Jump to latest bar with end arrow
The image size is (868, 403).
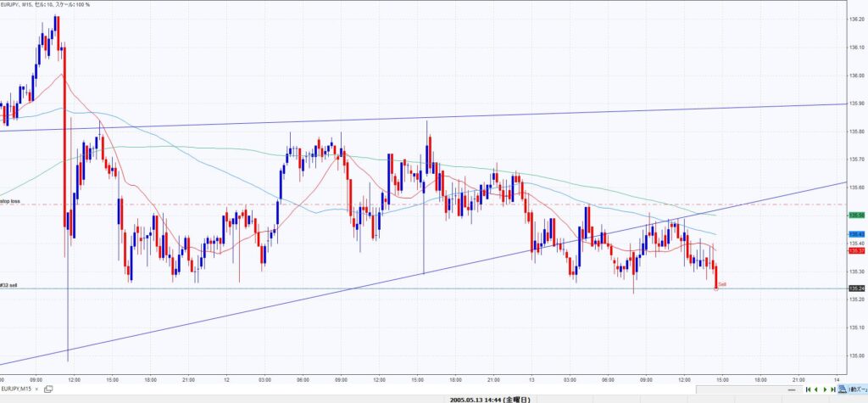point(832,389)
